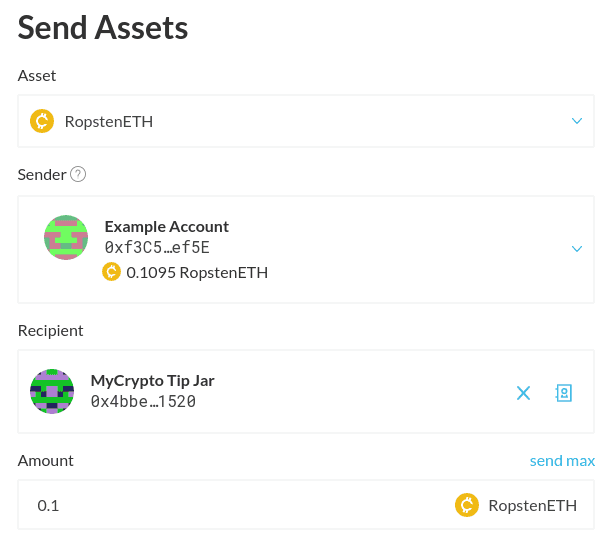Screen dimensions: 612x539
Task: Click the Amount label
Action: tap(45, 461)
